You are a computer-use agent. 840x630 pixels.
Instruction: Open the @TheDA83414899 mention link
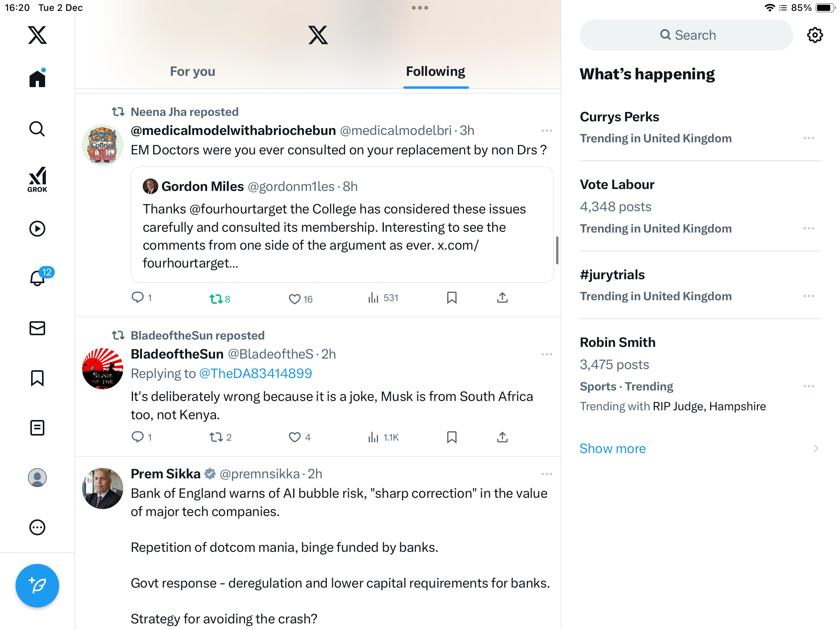tap(255, 373)
